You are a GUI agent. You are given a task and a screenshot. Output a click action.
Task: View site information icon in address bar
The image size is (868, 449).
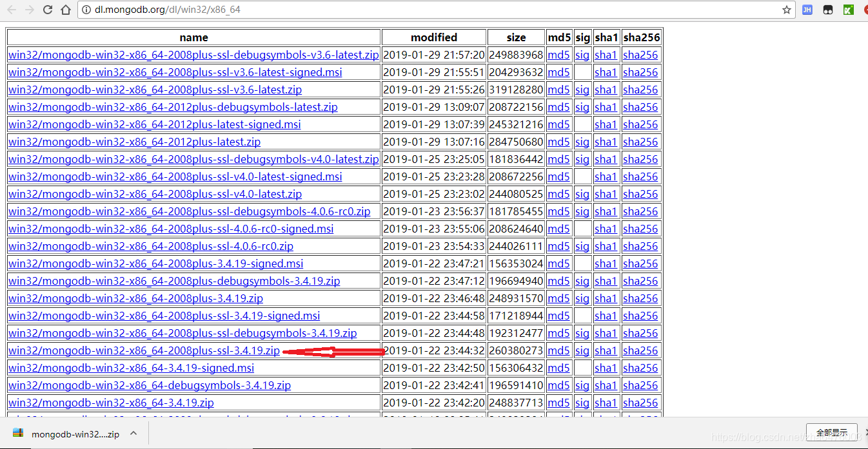tap(86, 10)
